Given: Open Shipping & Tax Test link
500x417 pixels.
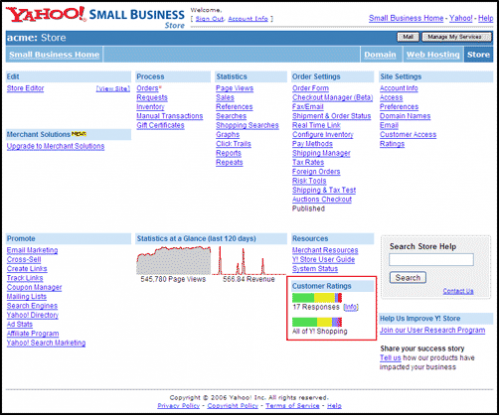Looking at the screenshot, I should [x=324, y=190].
